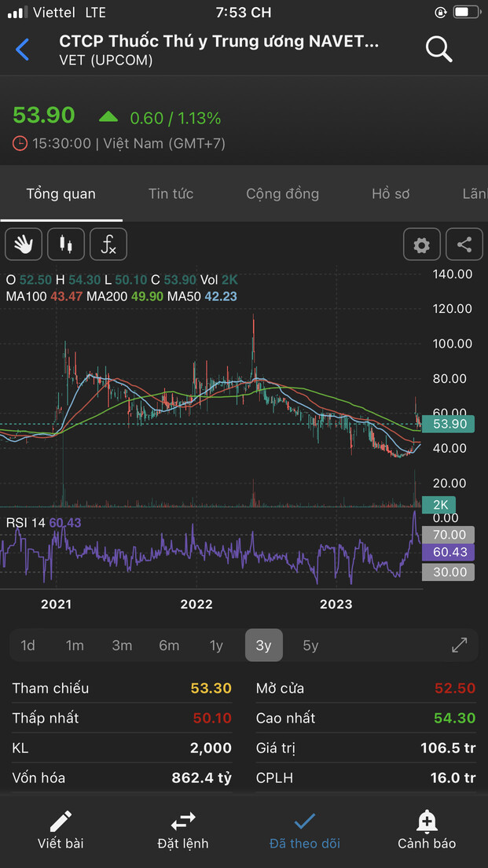
Task: Choose the 5y time range
Action: [x=310, y=645]
